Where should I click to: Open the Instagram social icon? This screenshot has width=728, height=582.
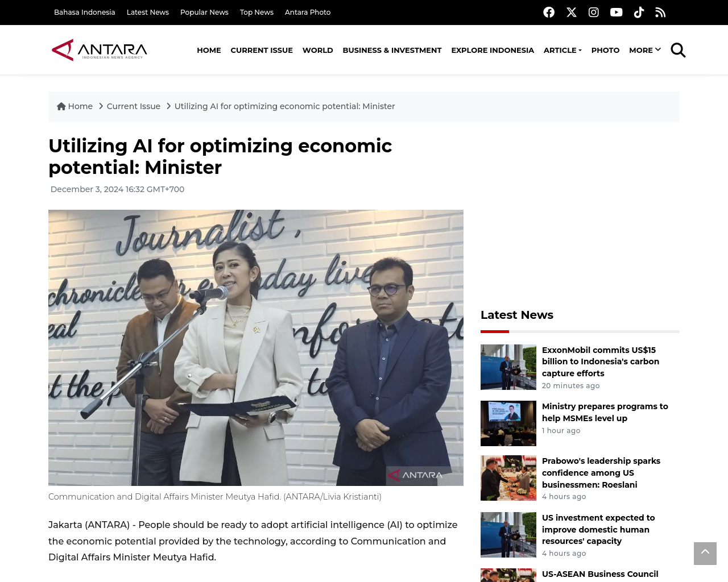pyautogui.click(x=594, y=13)
